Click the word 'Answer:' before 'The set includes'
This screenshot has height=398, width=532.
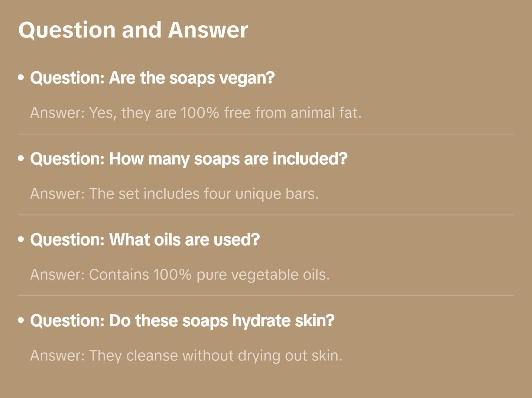pyautogui.click(x=58, y=194)
